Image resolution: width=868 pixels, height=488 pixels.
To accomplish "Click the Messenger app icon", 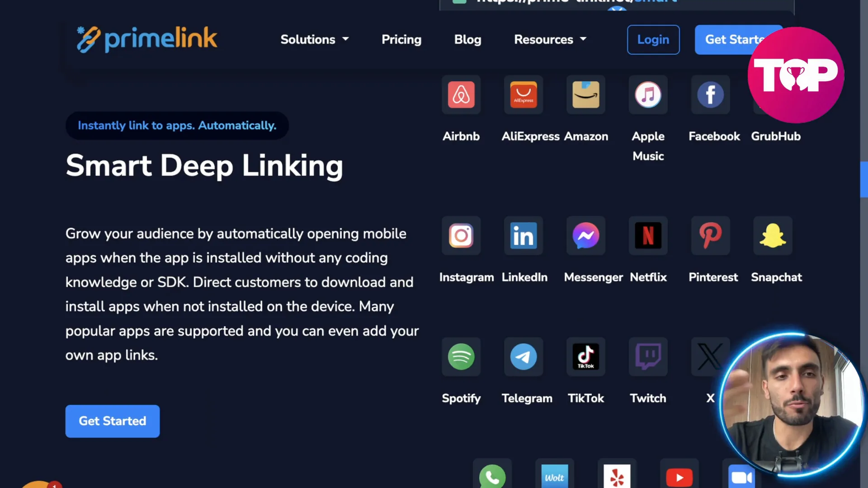I will click(x=586, y=235).
